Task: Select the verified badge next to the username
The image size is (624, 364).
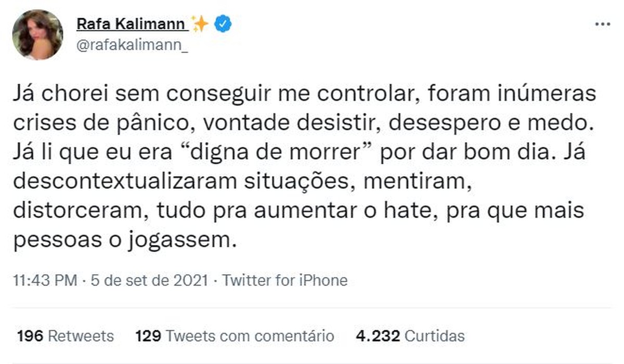Action: pyautogui.click(x=222, y=23)
